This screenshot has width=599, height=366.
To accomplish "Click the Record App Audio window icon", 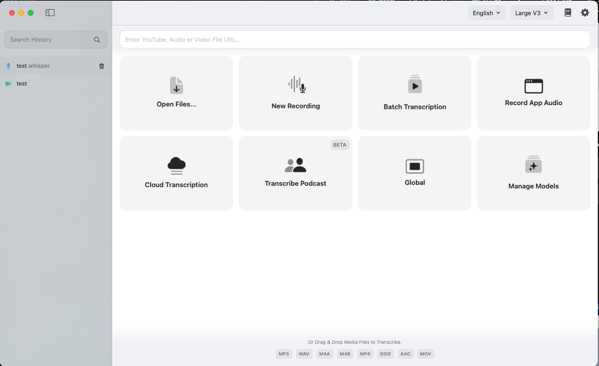I will pos(534,86).
